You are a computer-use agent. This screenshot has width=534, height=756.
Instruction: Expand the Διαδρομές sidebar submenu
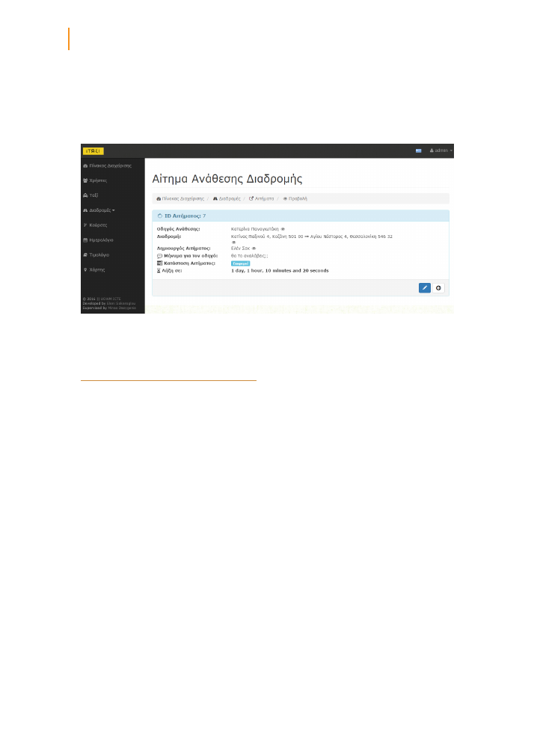(99, 210)
